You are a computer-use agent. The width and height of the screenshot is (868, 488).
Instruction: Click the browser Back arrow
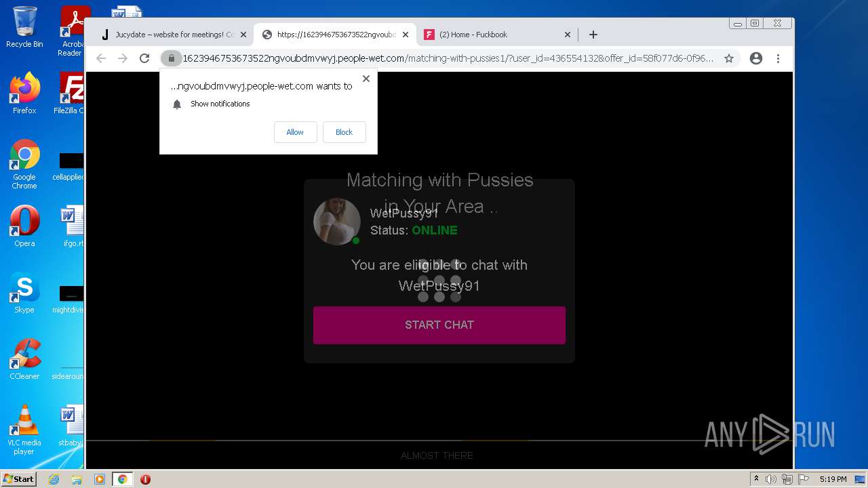[x=101, y=58]
